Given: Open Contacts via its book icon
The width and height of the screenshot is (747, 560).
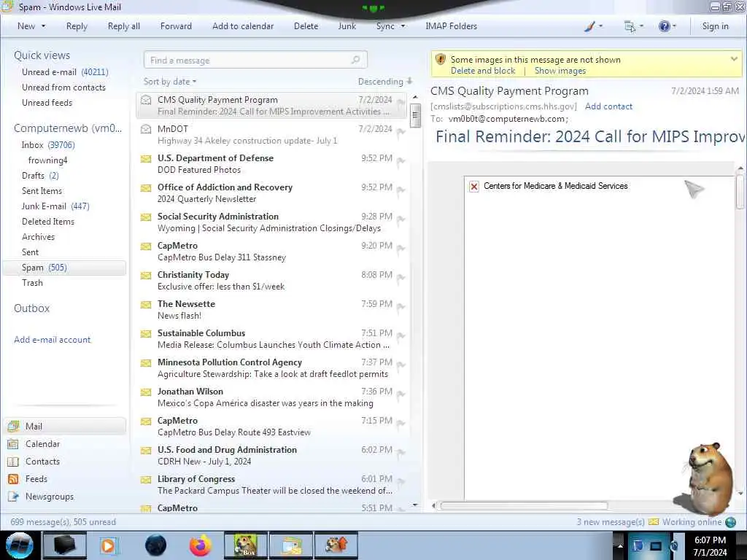Looking at the screenshot, I should [x=13, y=462].
